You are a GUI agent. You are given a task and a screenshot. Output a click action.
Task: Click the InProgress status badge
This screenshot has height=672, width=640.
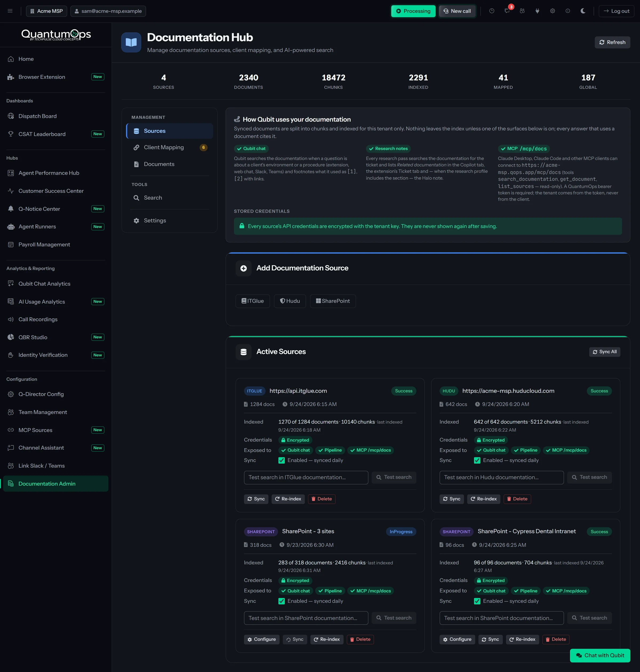point(401,532)
